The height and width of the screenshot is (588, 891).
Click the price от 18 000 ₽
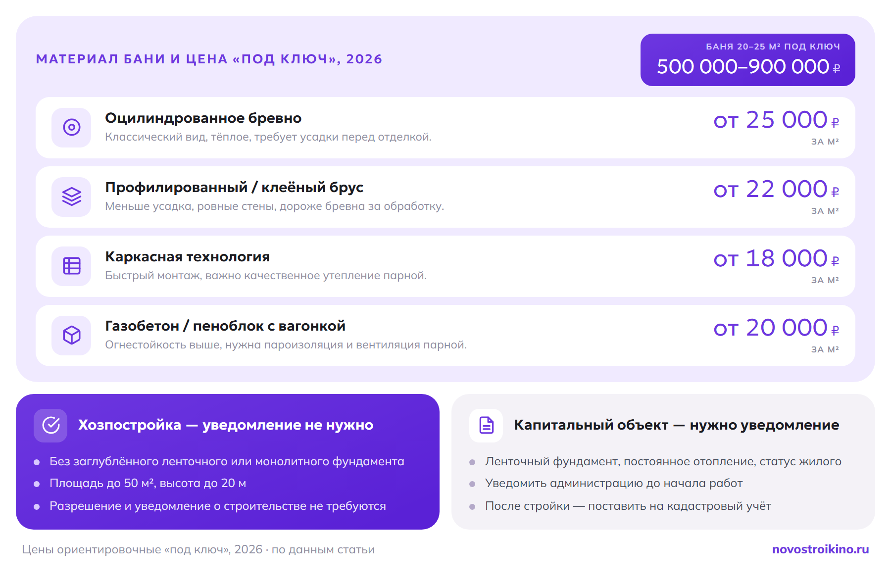point(776,259)
